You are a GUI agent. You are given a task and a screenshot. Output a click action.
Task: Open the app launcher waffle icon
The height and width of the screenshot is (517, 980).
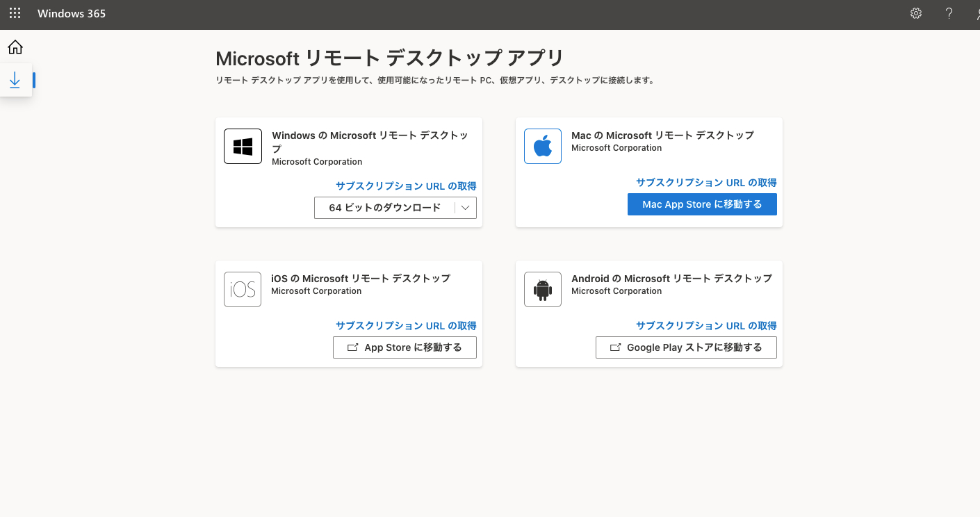15,13
